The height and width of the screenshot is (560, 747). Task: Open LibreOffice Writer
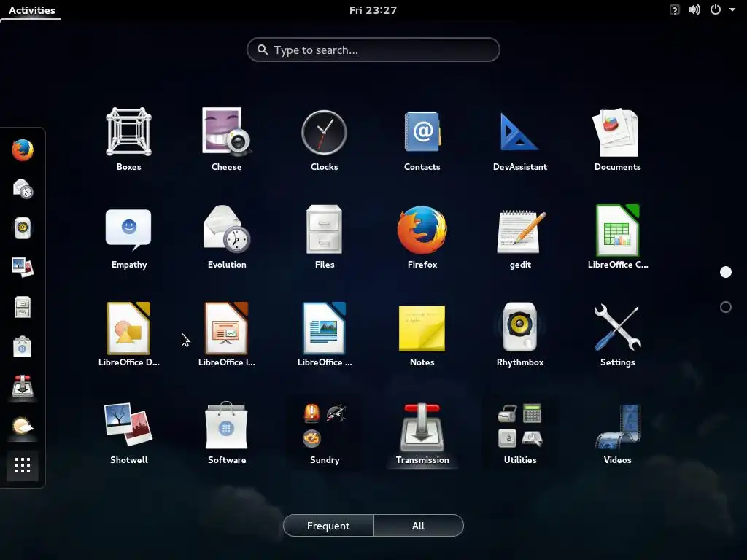coord(325,335)
